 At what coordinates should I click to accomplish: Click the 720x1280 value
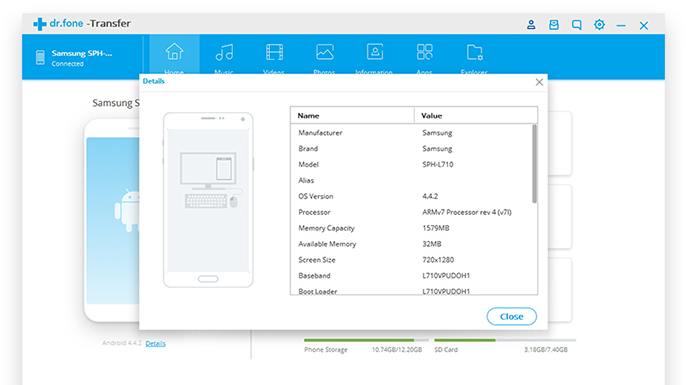pyautogui.click(x=438, y=260)
